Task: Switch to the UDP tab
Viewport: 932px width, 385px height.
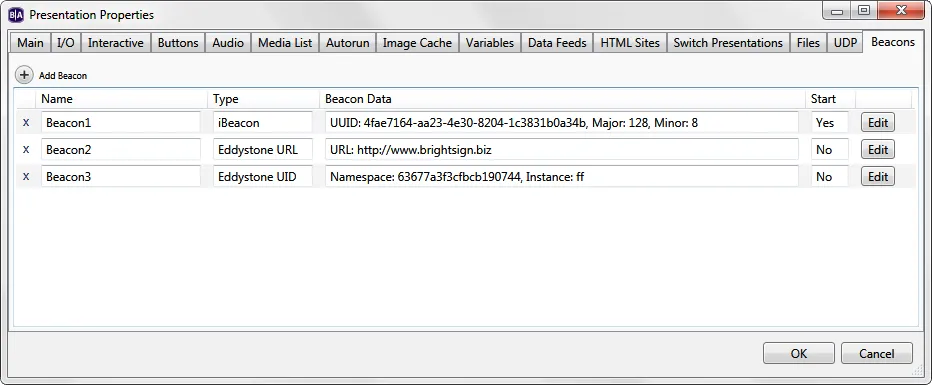Action: coord(845,43)
